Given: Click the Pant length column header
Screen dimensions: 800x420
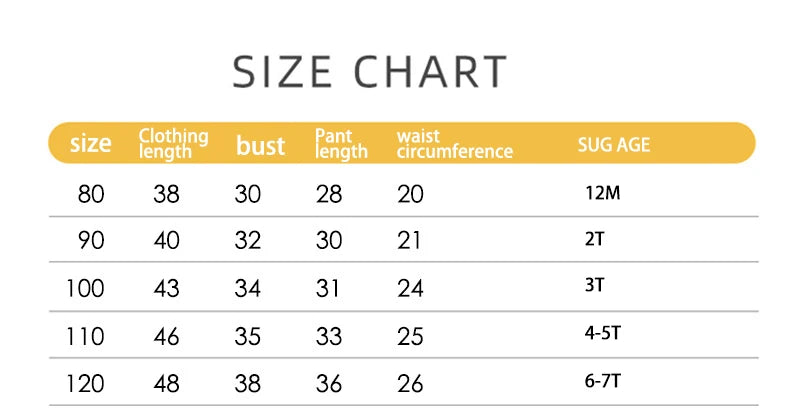Looking at the screenshot, I should tap(341, 143).
